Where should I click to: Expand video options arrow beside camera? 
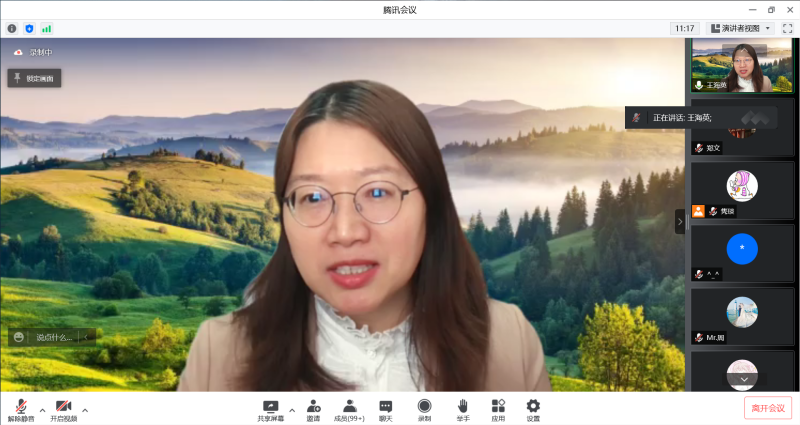pyautogui.click(x=85, y=410)
